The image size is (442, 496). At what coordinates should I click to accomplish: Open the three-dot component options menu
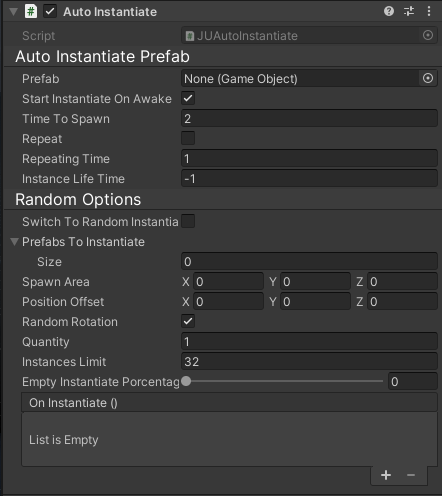click(429, 11)
